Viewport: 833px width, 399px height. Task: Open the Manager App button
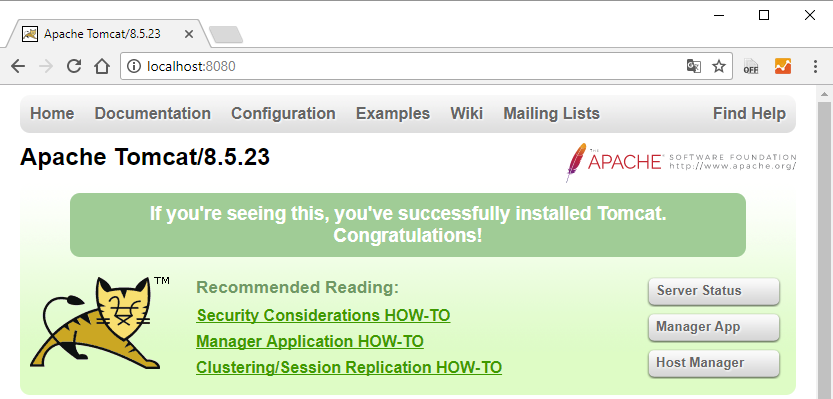(x=713, y=327)
